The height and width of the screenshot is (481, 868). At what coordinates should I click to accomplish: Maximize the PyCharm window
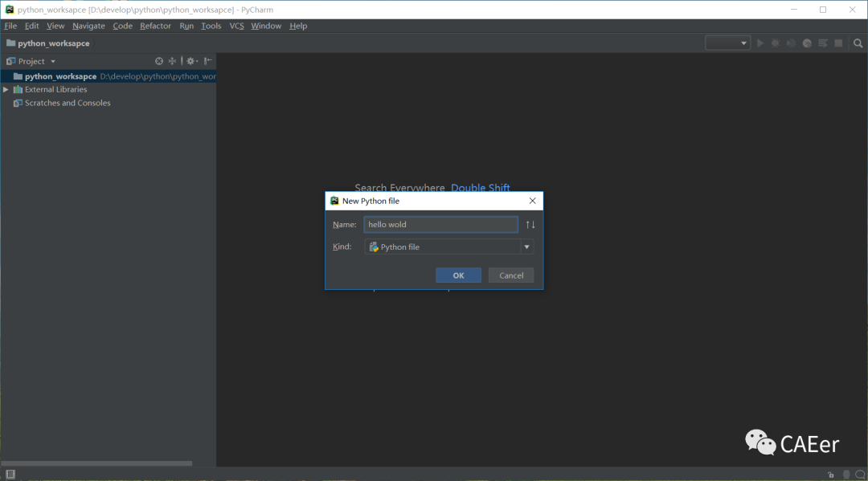(823, 10)
